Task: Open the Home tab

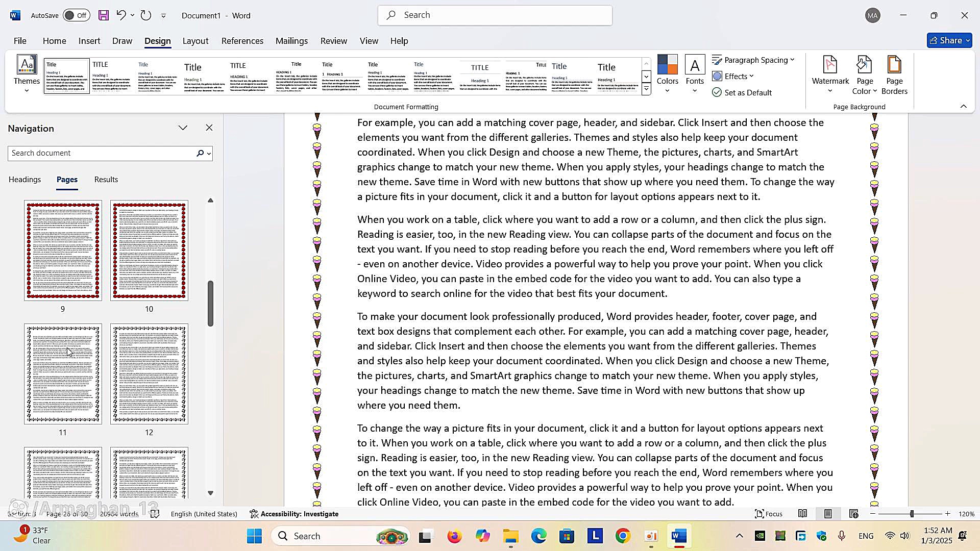Action: [54, 41]
